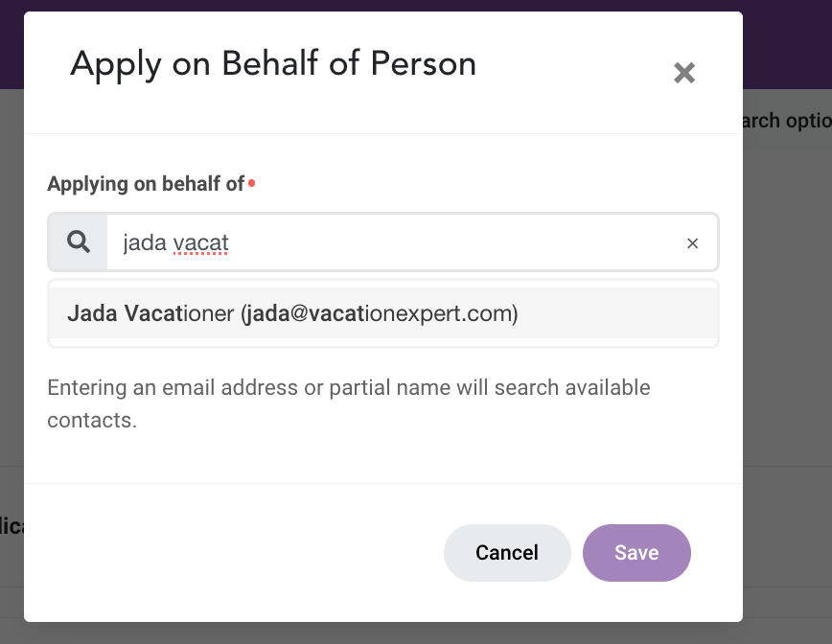Click the Apply on Behalf of Person title

pyautogui.click(x=273, y=64)
